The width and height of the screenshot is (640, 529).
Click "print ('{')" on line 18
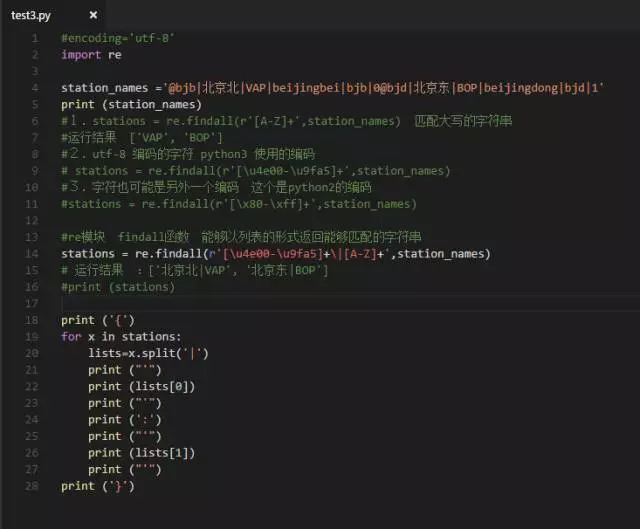click(98, 320)
